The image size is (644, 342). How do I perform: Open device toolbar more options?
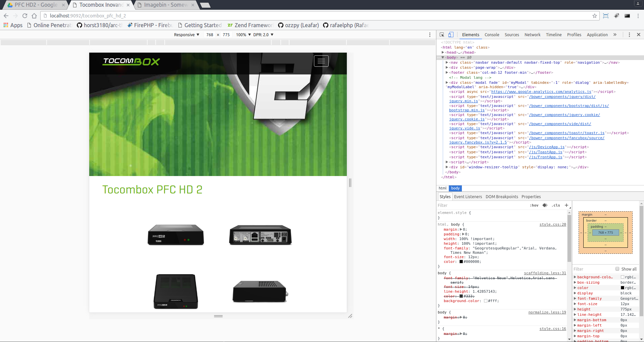pos(430,35)
